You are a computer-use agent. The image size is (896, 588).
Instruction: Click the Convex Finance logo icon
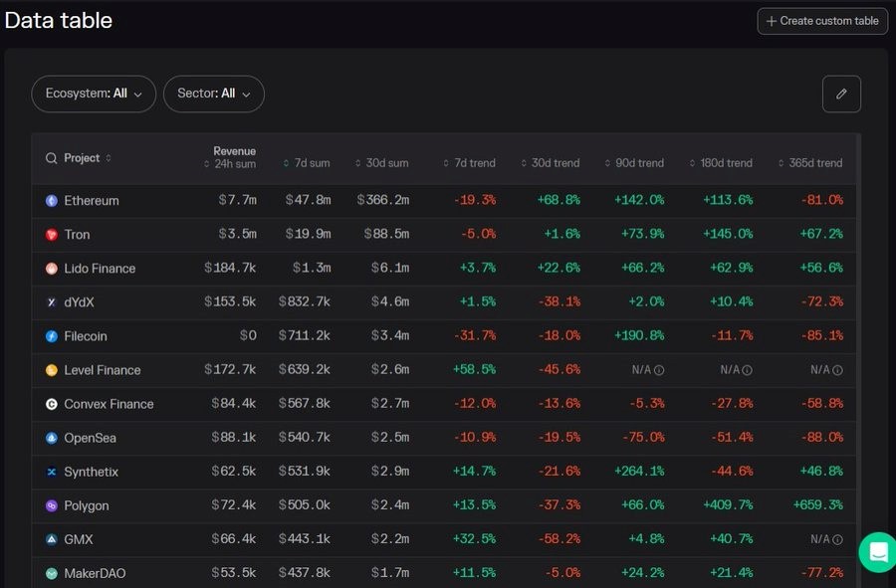pos(52,404)
